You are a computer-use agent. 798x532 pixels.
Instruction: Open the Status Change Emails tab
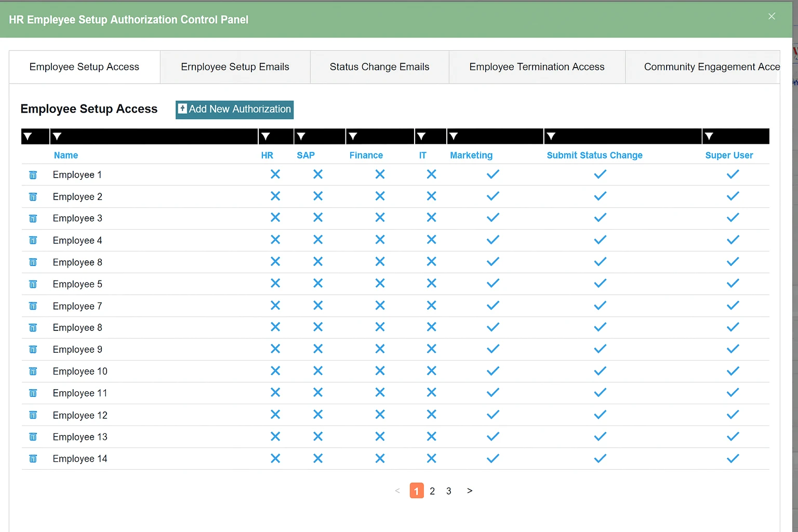pyautogui.click(x=380, y=67)
